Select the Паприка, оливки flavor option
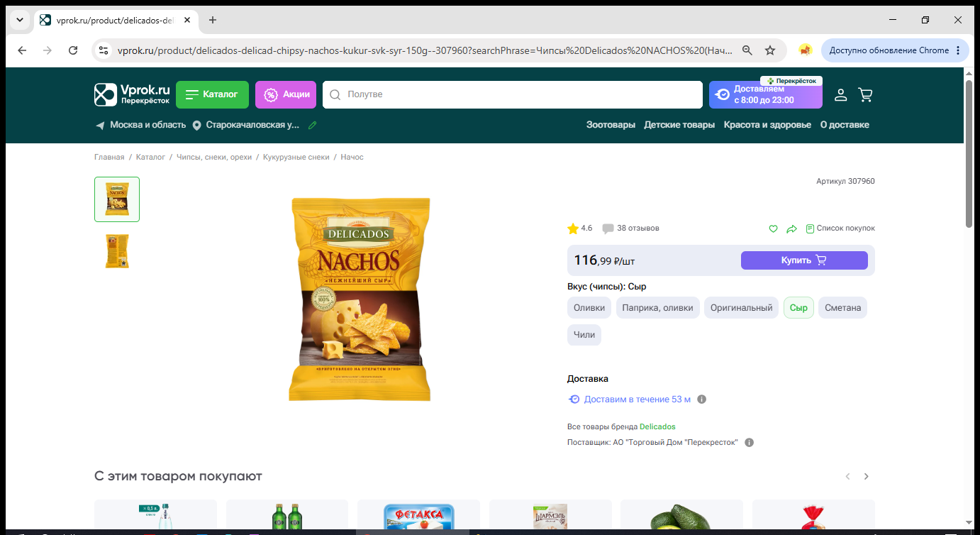 [658, 308]
